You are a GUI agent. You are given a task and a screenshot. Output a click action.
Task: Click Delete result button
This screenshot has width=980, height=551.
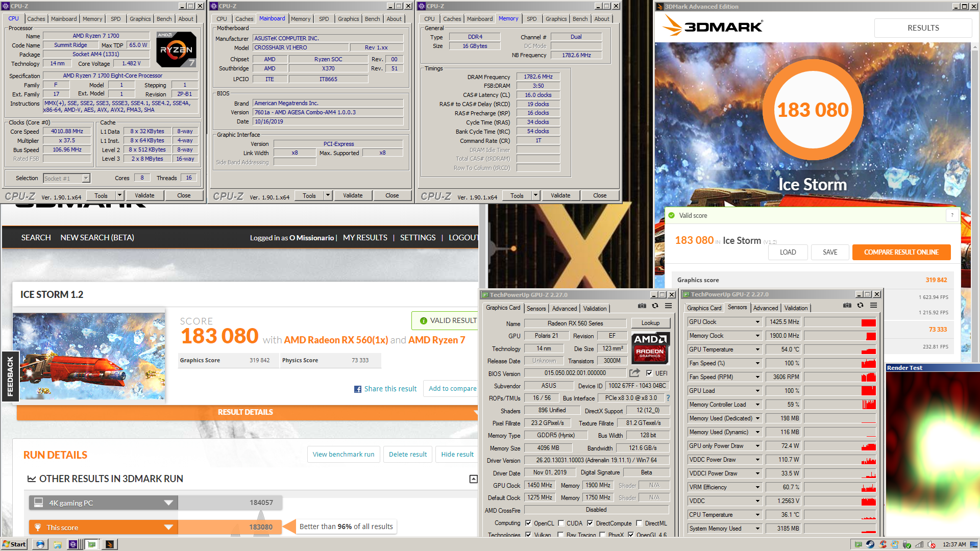[408, 454]
